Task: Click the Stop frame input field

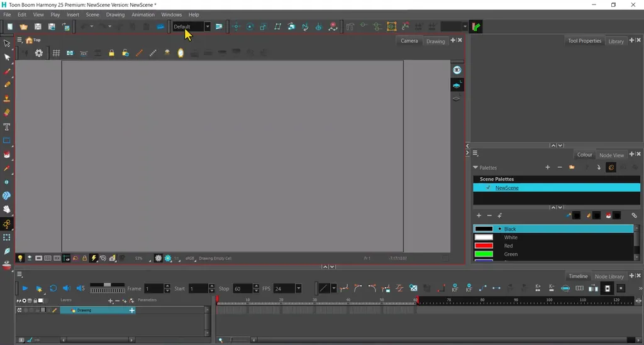Action: [242, 288]
